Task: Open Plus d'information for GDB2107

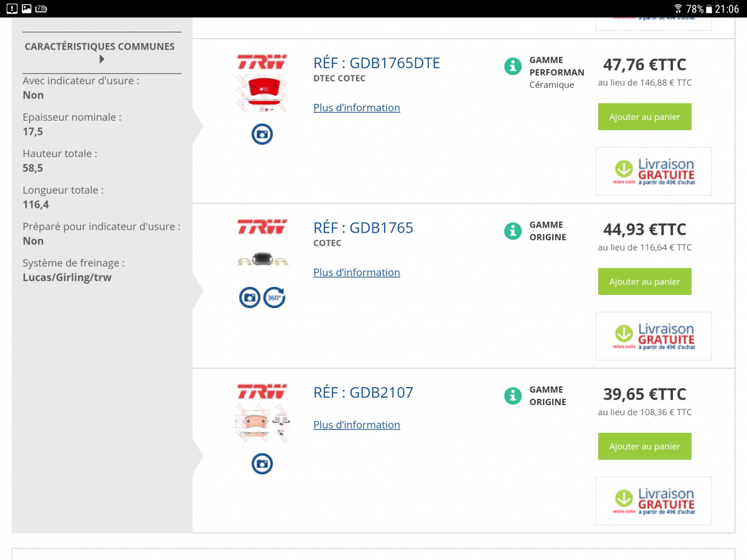Action: pos(357,425)
